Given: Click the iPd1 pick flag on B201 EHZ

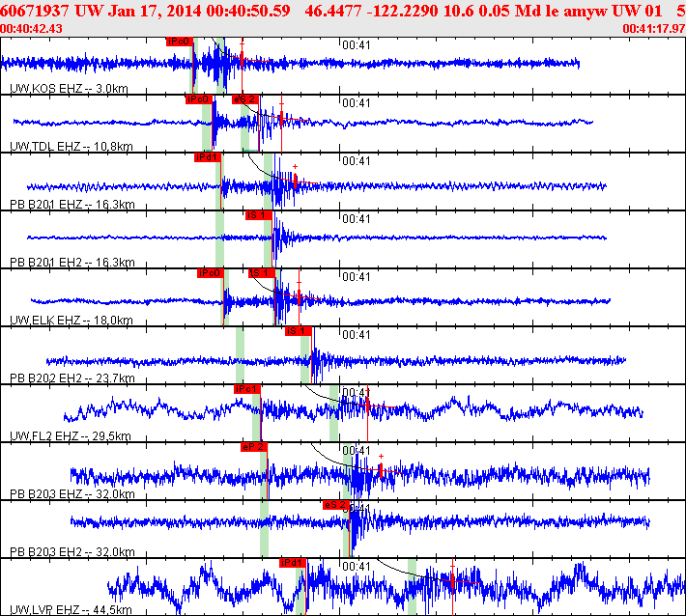Looking at the screenshot, I should coord(208,157).
